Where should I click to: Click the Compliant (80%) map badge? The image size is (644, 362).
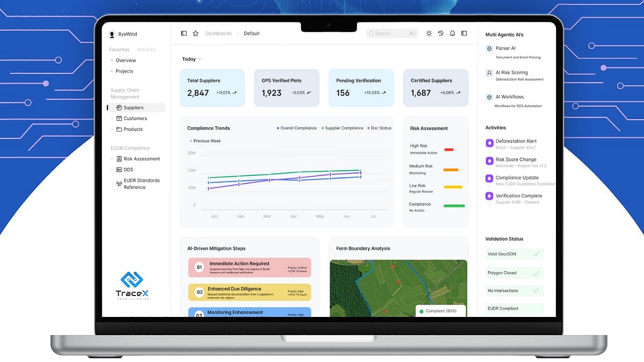pos(441,311)
